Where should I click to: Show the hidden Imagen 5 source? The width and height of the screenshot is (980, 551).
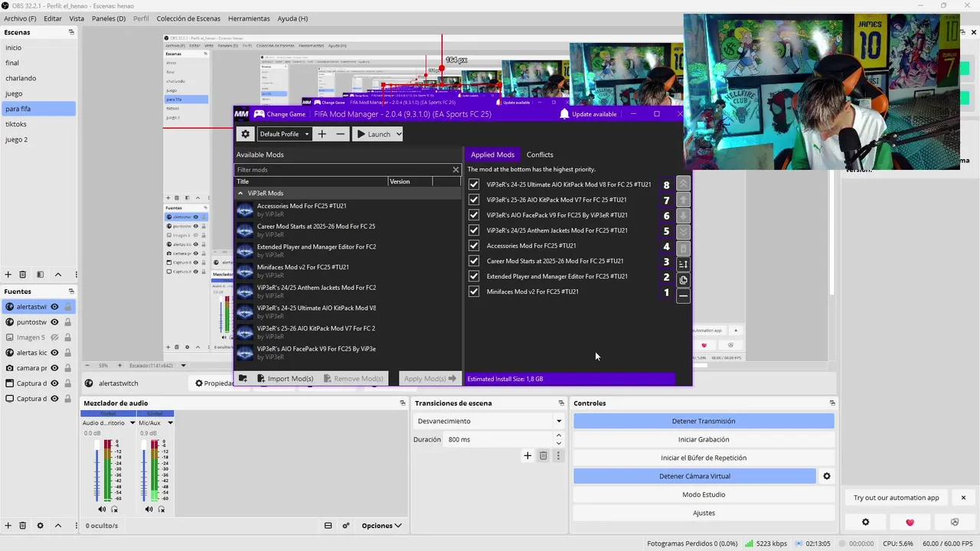(x=54, y=337)
